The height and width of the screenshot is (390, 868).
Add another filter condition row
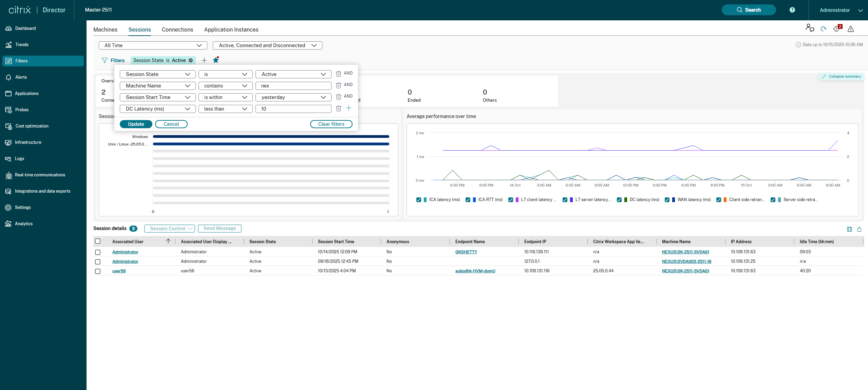point(348,108)
